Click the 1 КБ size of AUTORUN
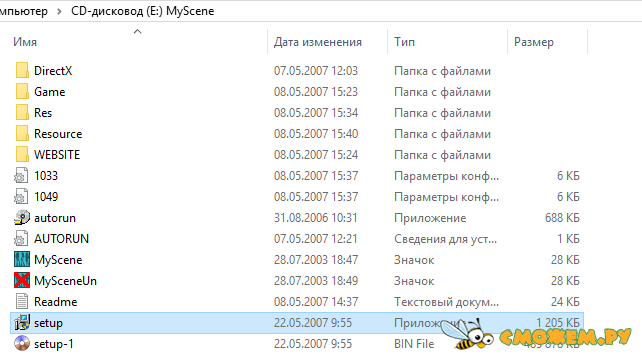Viewport: 642px width, 361px height. pos(568,239)
